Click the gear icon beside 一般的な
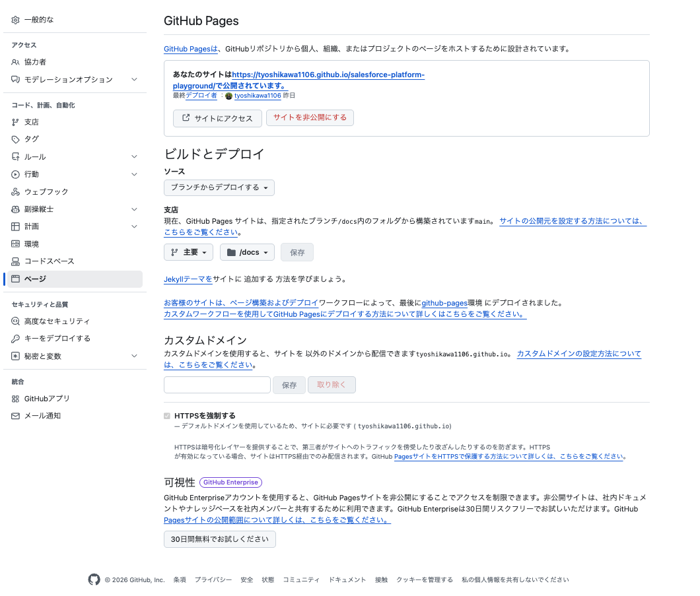 click(x=16, y=20)
